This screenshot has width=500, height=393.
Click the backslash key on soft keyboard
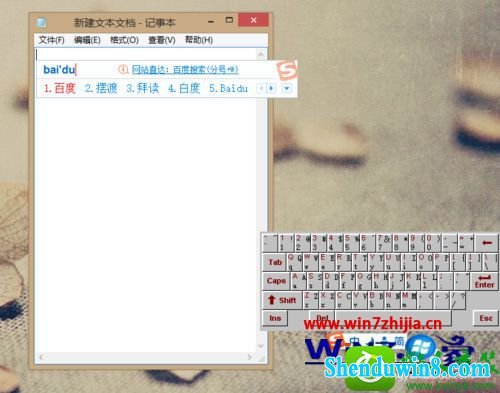point(490,262)
